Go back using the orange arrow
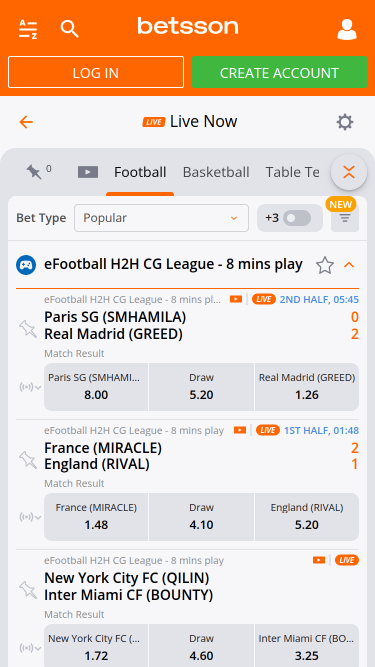The width and height of the screenshot is (375, 667). (26, 122)
